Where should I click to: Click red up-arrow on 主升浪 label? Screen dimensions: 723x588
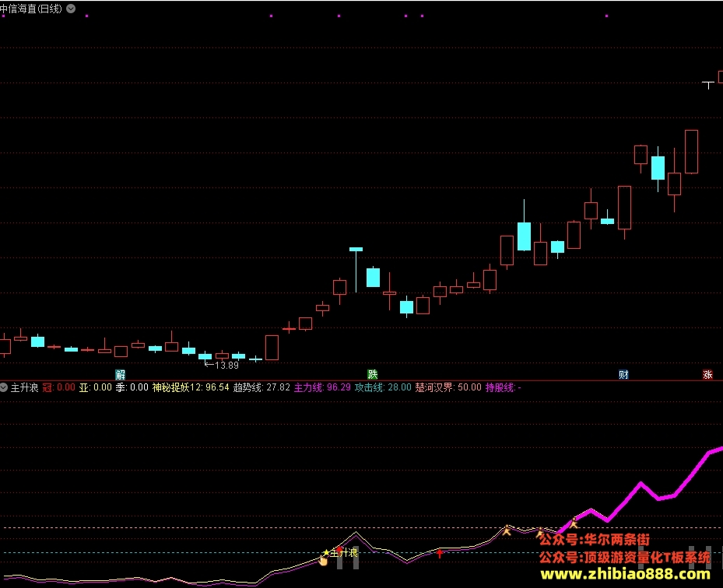pos(340,550)
